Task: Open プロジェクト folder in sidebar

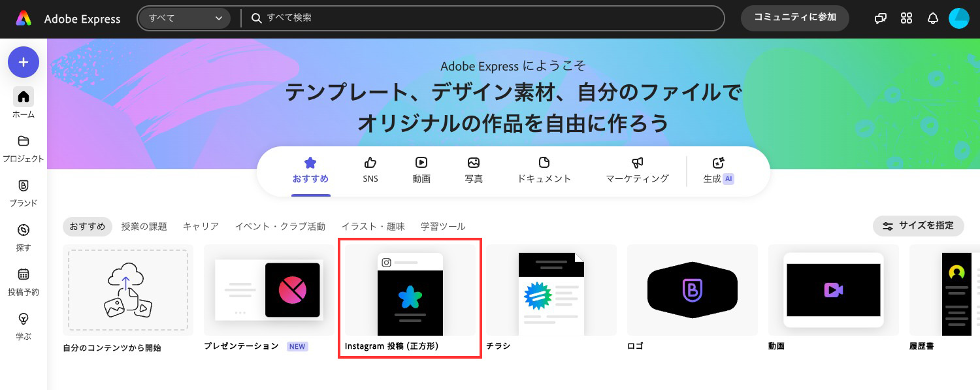Action: coord(24,148)
